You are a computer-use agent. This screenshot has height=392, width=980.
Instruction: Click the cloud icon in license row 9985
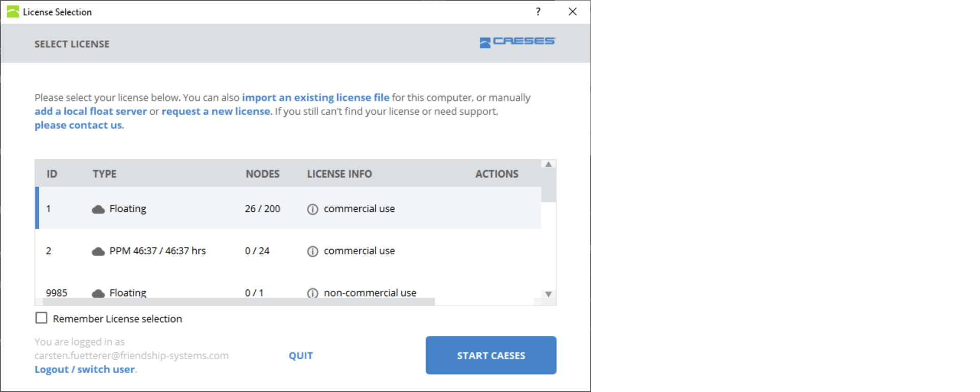[98, 293]
